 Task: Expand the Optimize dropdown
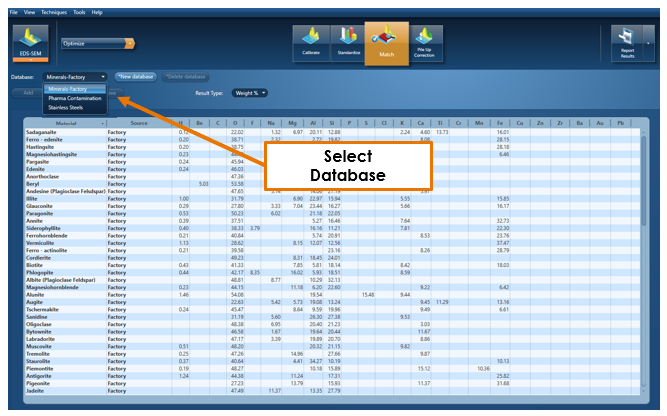pos(98,44)
